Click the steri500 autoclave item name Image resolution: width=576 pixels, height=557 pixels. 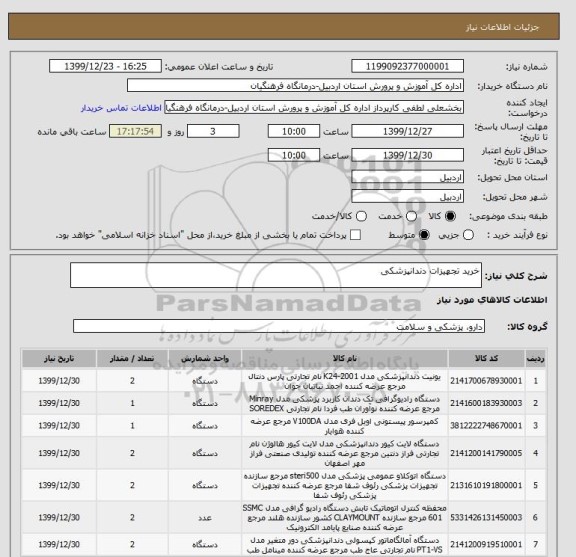click(345, 486)
